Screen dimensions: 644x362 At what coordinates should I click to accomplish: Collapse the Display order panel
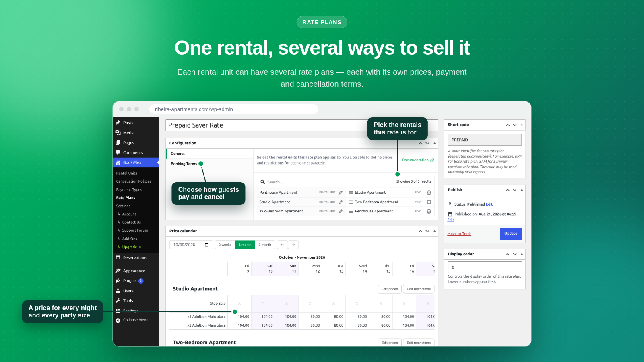pyautogui.click(x=522, y=254)
